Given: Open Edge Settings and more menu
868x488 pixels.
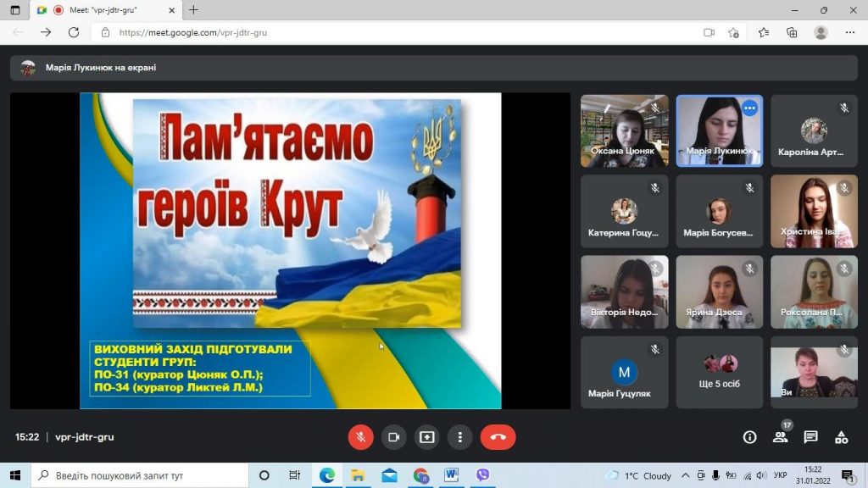Looking at the screenshot, I should tap(850, 32).
